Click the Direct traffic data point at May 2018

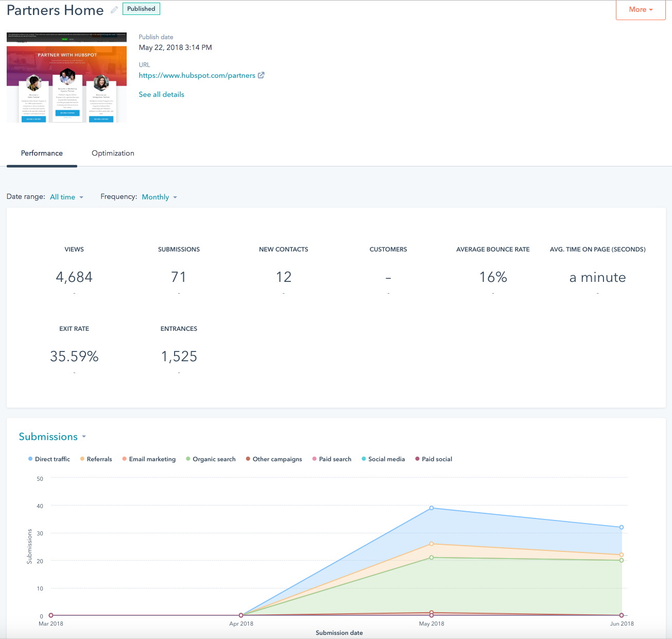tap(432, 508)
